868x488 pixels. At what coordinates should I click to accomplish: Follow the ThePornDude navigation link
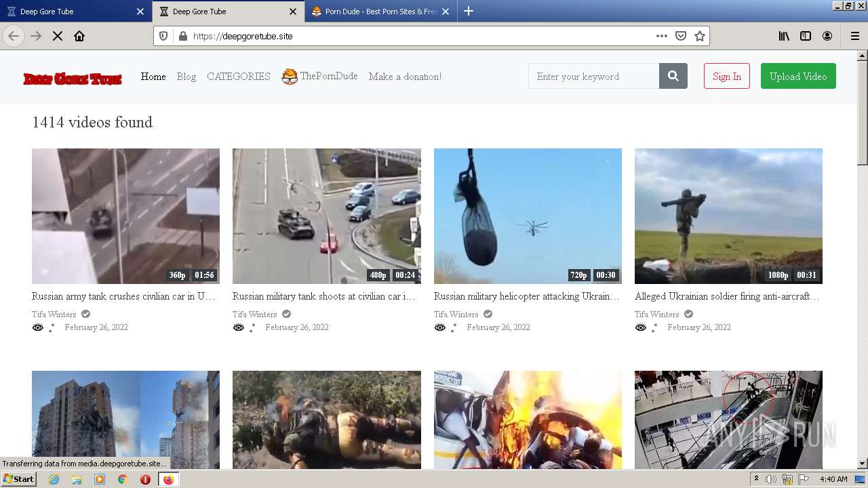[319, 77]
